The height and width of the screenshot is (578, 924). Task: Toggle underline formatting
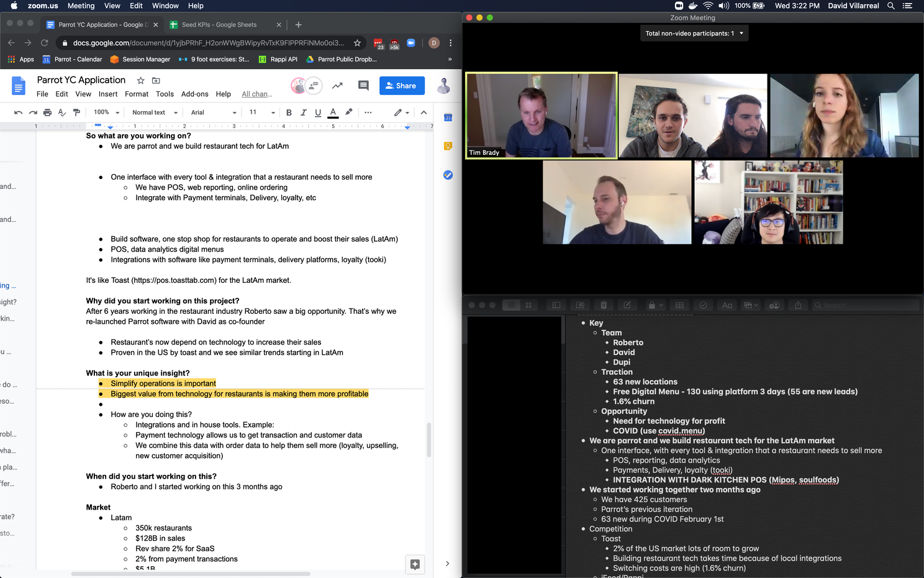tap(318, 112)
